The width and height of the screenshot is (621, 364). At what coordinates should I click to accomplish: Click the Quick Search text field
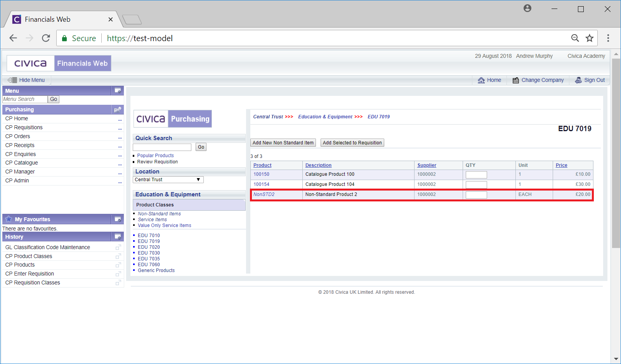pyautogui.click(x=162, y=147)
